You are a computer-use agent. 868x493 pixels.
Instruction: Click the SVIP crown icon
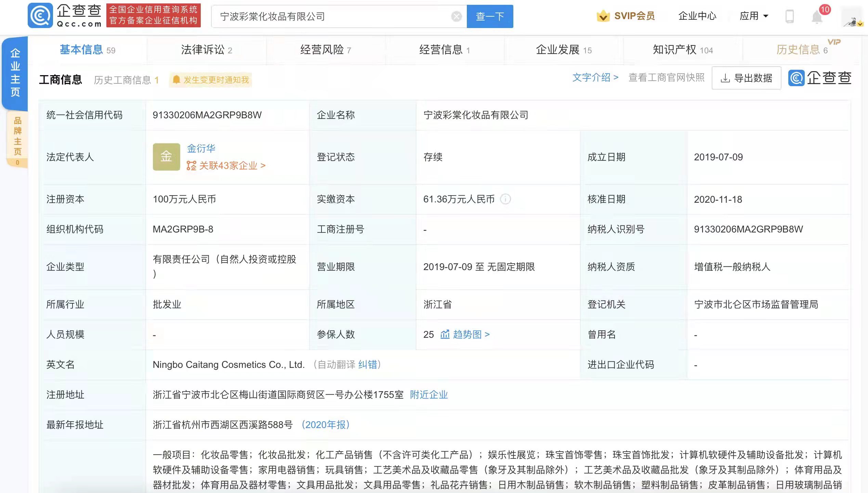coord(603,16)
